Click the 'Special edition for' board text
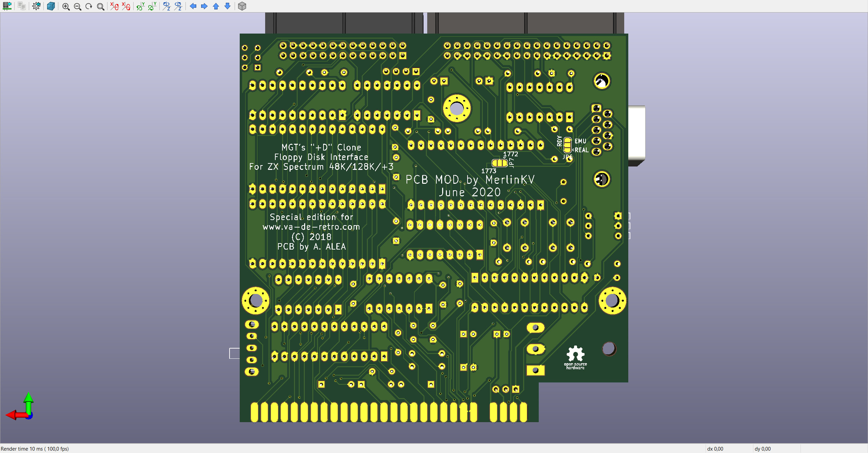The width and height of the screenshot is (868, 453). [311, 217]
